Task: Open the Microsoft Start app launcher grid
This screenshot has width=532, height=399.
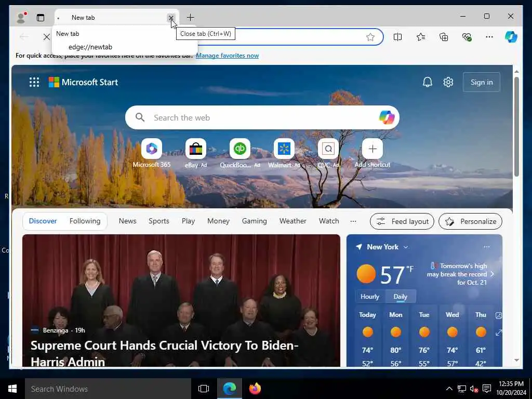Action: click(34, 82)
